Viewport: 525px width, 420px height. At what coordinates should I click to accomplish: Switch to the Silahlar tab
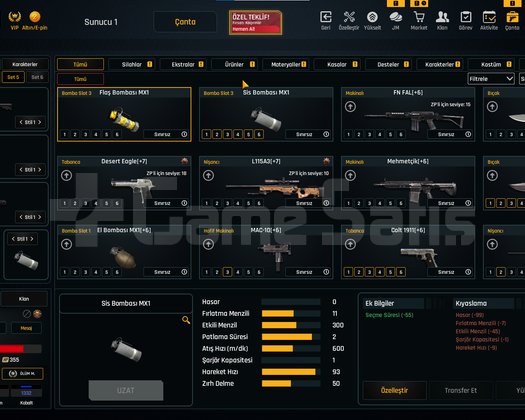(x=131, y=64)
